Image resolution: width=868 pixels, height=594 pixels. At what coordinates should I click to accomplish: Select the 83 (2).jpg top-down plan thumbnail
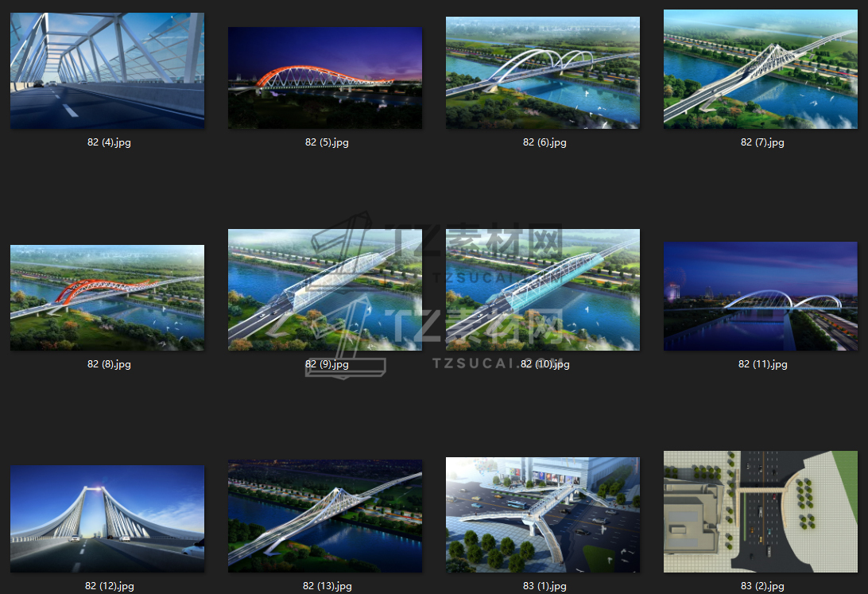pos(761,511)
